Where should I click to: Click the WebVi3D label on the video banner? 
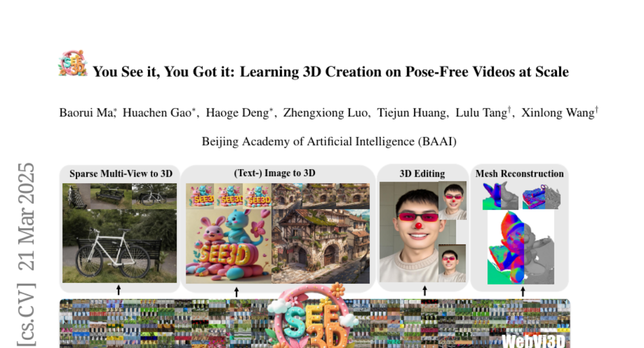tap(532, 340)
